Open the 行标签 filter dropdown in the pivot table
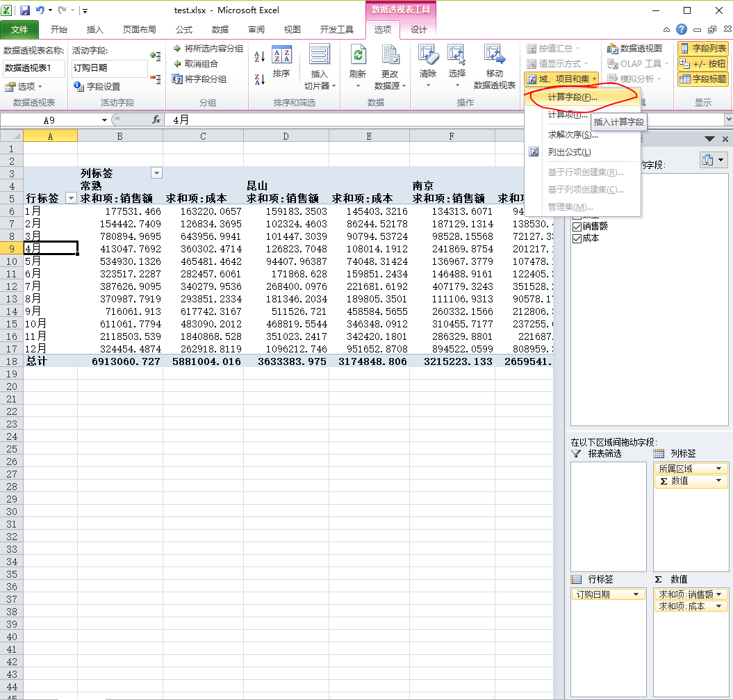 tap(70, 199)
